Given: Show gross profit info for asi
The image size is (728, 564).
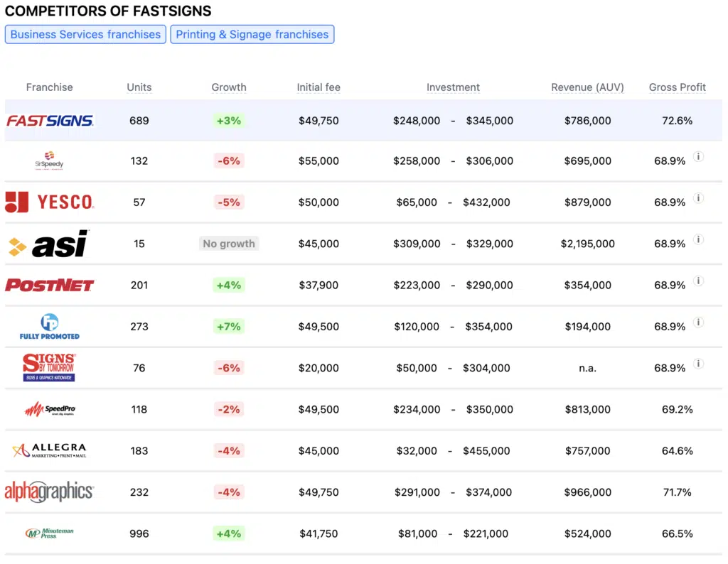Looking at the screenshot, I should pos(698,239).
